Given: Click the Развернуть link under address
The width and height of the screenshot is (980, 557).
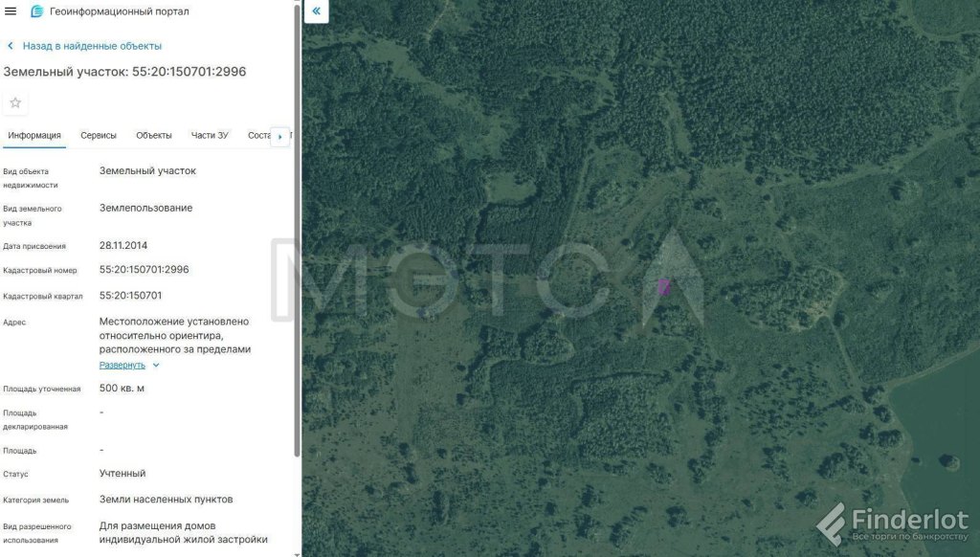Looking at the screenshot, I should pos(122,366).
